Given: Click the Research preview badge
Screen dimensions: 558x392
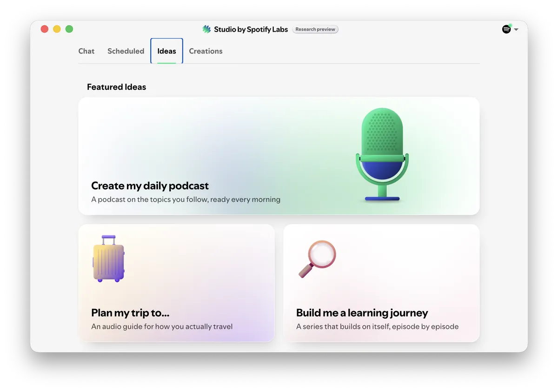Looking at the screenshot, I should point(315,29).
